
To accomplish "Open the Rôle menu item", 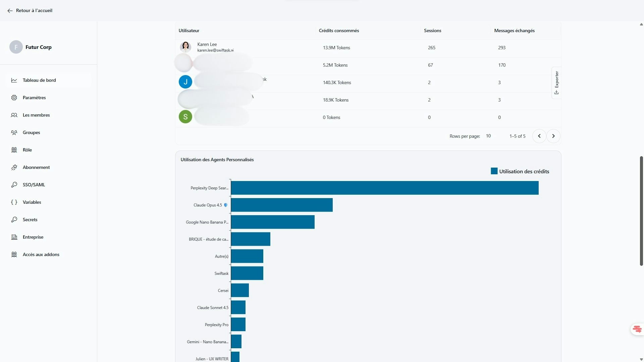I will click(x=27, y=150).
